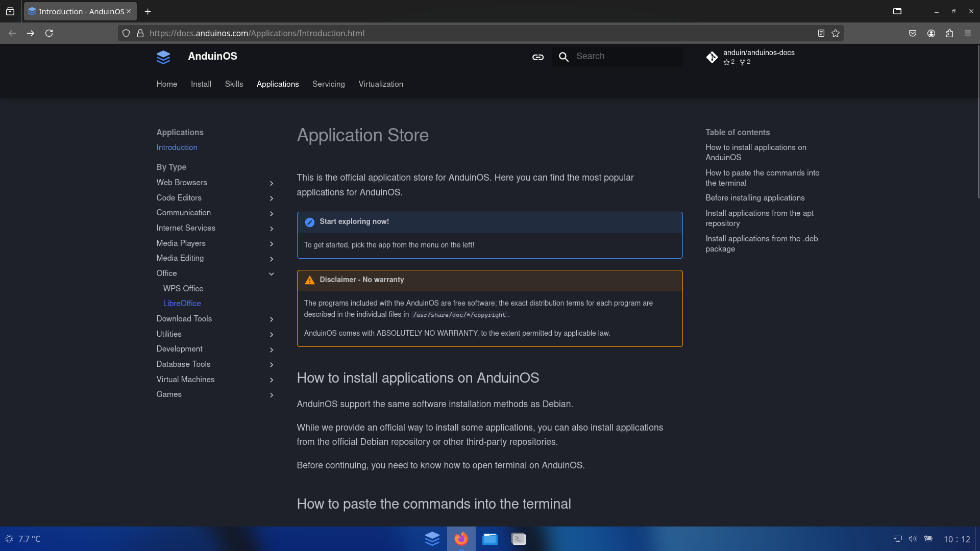Open the Firefox hamburger menu
980x551 pixels.
968,33
